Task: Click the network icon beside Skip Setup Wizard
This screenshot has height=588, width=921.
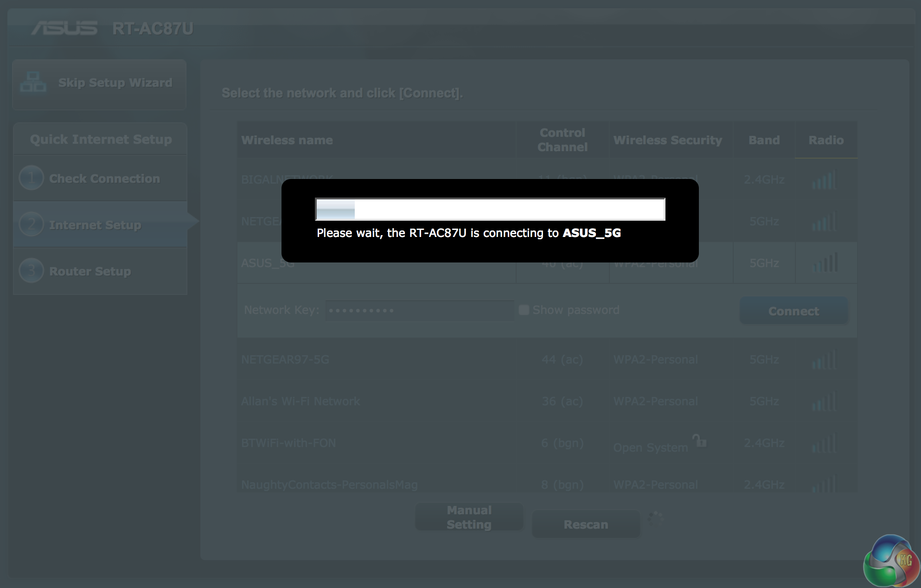Action: pyautogui.click(x=33, y=82)
